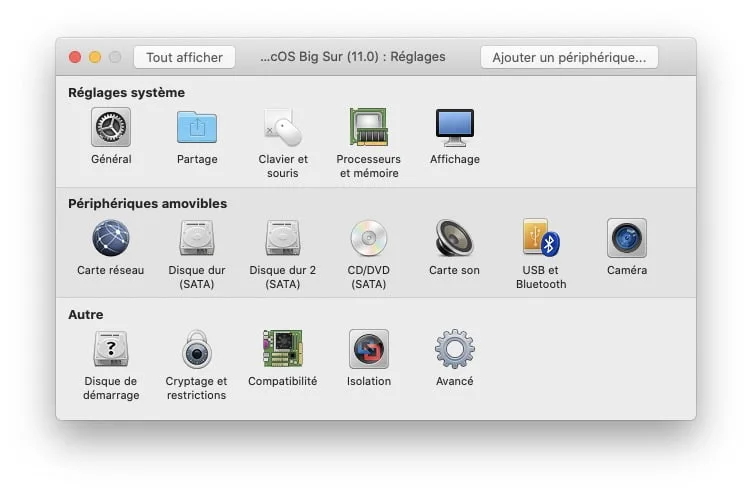This screenshot has width=752, height=494.
Task: Open Clavier et souris settings
Action: (282, 127)
